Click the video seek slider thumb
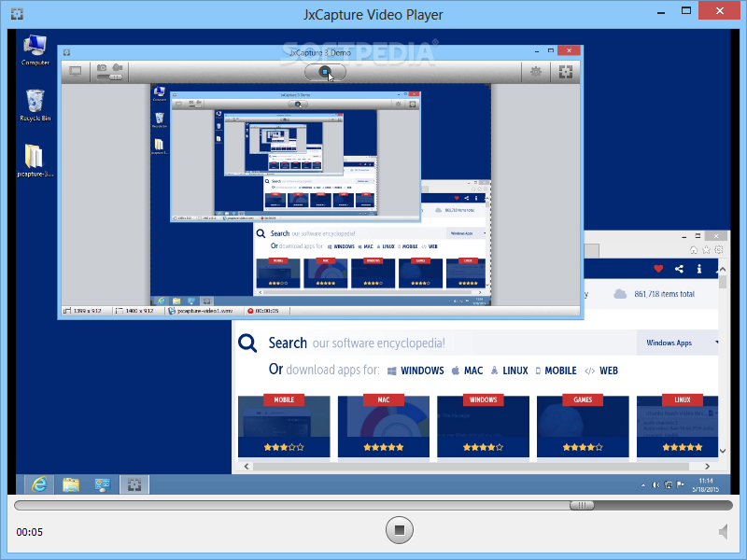Viewport: 747px width, 560px height. point(582,505)
